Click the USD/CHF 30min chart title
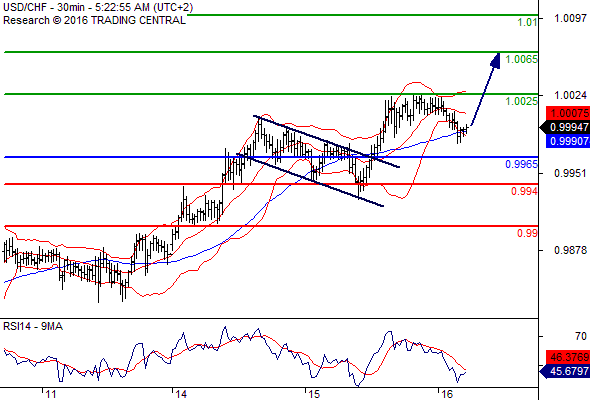The image size is (590, 400). tap(98, 7)
